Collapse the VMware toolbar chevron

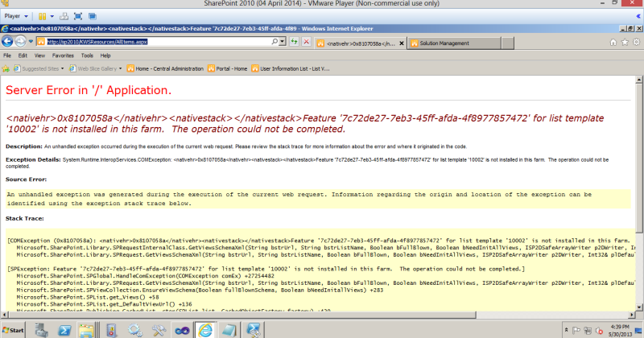coord(638,16)
